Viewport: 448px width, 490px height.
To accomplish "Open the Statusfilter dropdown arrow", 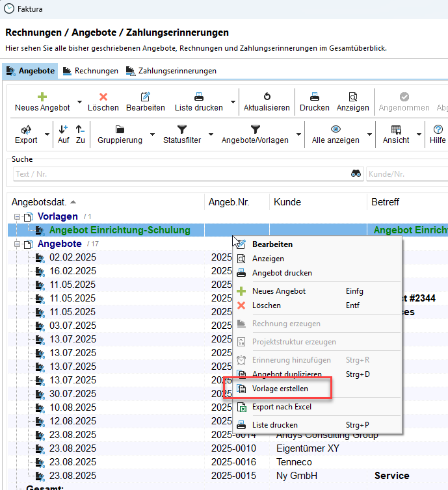I will click(x=211, y=135).
